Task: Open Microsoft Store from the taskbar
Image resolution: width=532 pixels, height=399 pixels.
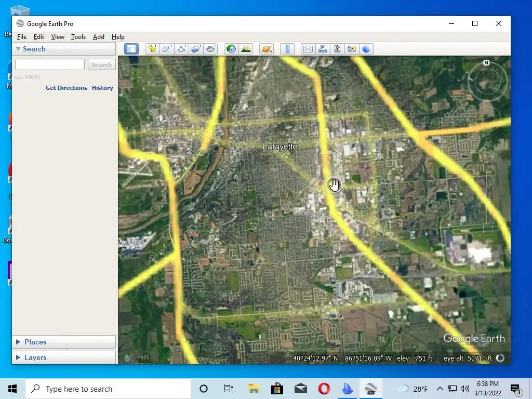Action: (277, 389)
